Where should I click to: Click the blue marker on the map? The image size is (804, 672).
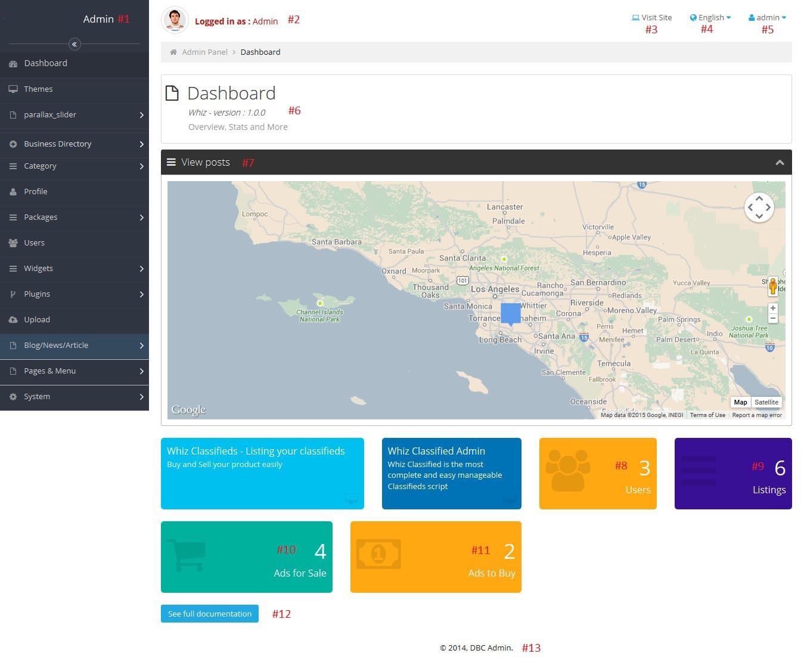tap(511, 314)
